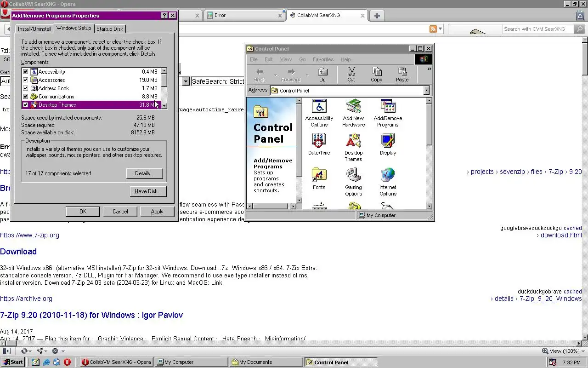Click in the Search with CVM SearXNG field
This screenshot has height=368, width=588.
pyautogui.click(x=537, y=29)
